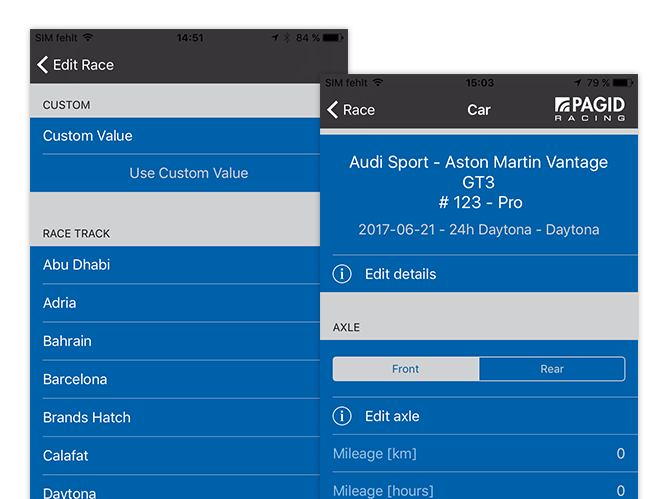Tap the Bluetooth icon in Edit Race status bar
The width and height of the screenshot is (668, 499).
point(287,38)
